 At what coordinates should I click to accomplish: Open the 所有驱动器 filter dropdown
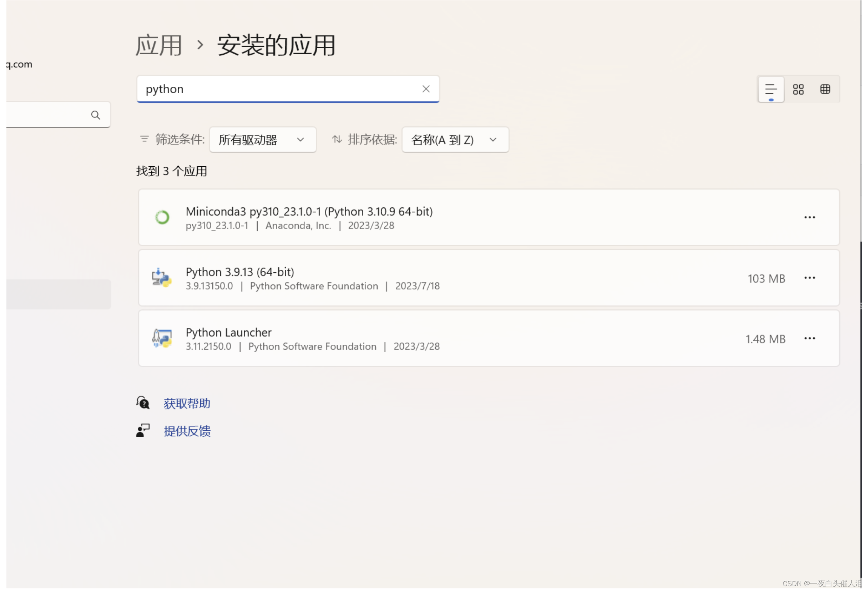263,140
